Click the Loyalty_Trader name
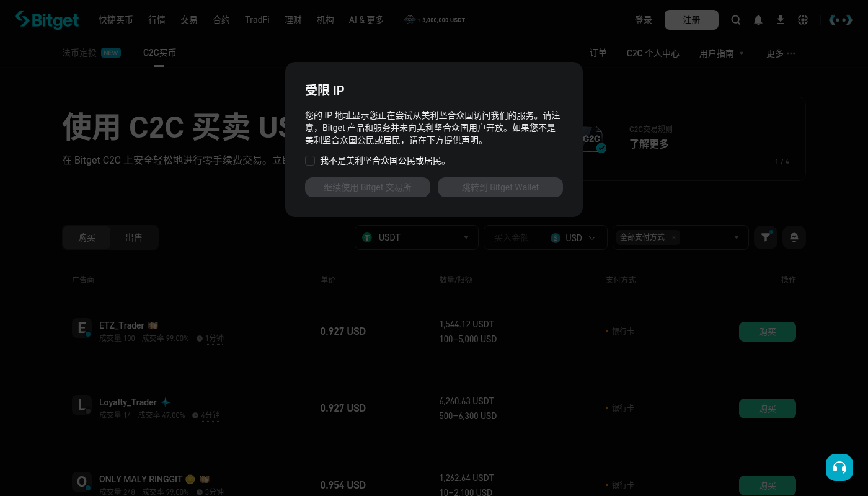The image size is (868, 496). (128, 402)
